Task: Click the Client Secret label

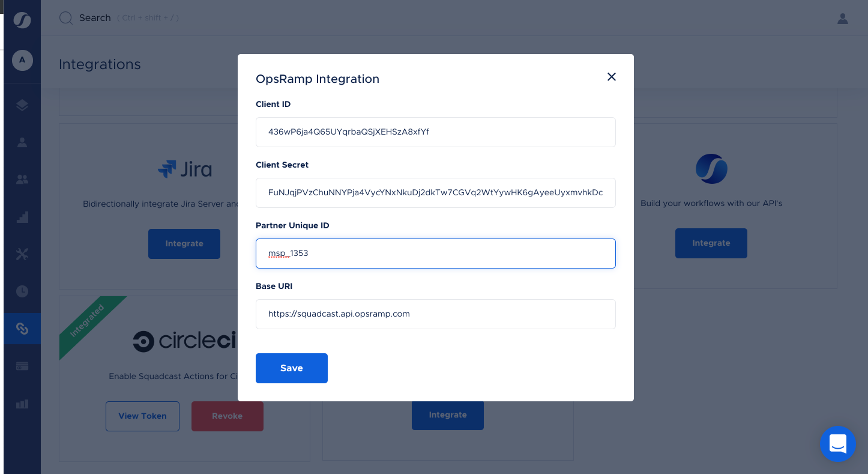Action: point(282,165)
